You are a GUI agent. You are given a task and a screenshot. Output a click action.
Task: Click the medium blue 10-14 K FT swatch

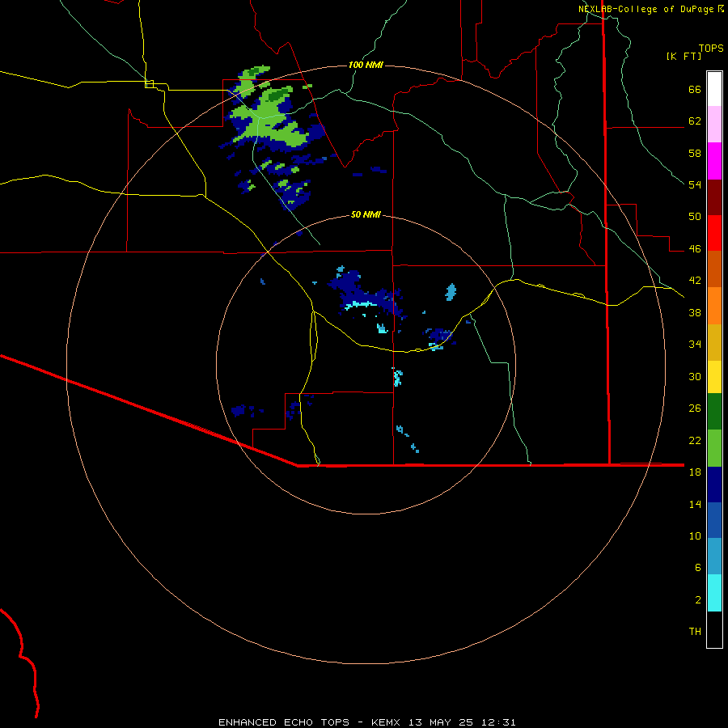[x=714, y=520]
